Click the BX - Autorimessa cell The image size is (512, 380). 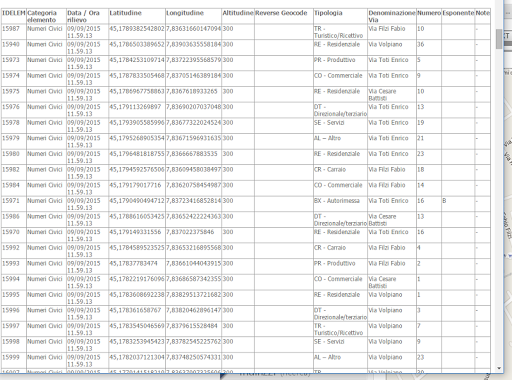tap(340, 204)
